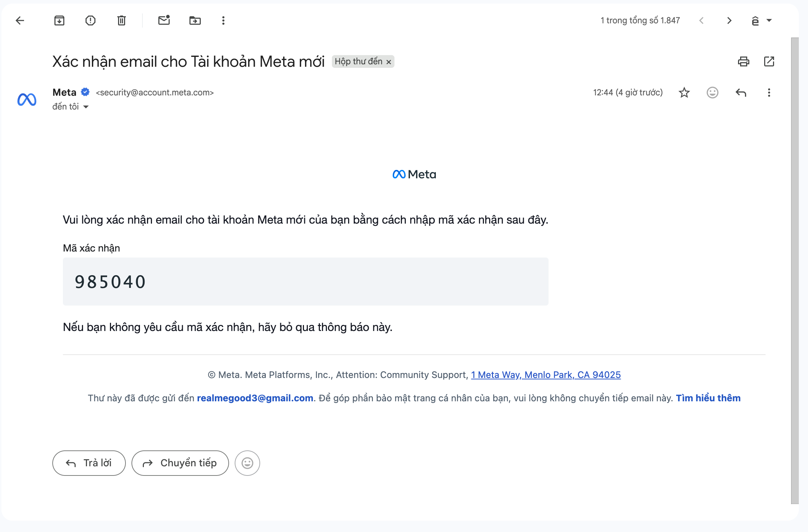Viewport: 808px width, 532px height.
Task: Star the Meta message
Action: click(x=684, y=93)
